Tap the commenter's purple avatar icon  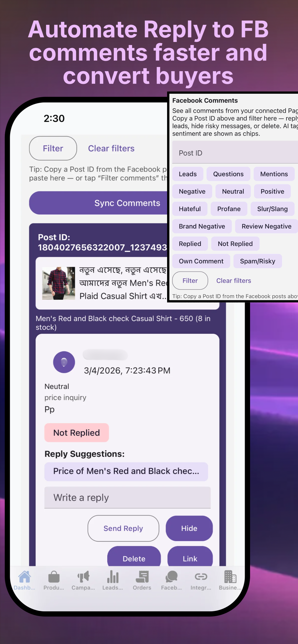tap(64, 362)
